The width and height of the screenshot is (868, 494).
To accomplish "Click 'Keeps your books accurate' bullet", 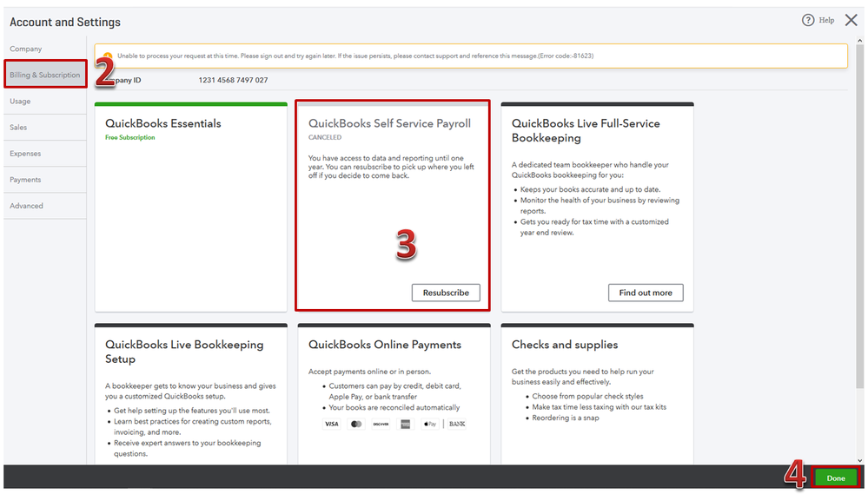I will click(x=590, y=189).
